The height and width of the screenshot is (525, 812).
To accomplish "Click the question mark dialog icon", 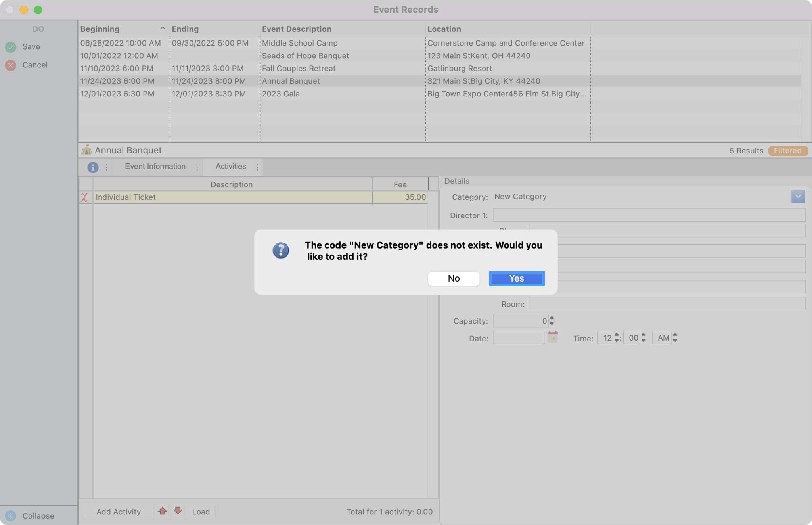I will [x=281, y=251].
